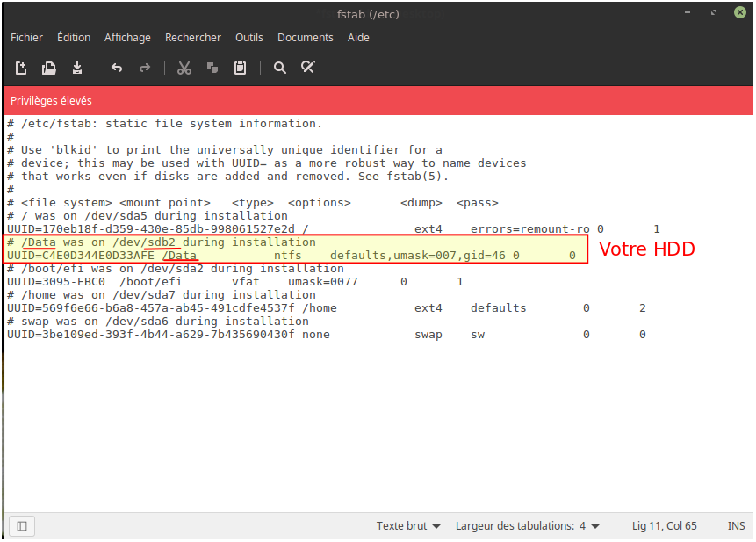Minimize the fstab editor window
The image size is (756, 542).
pos(688,12)
